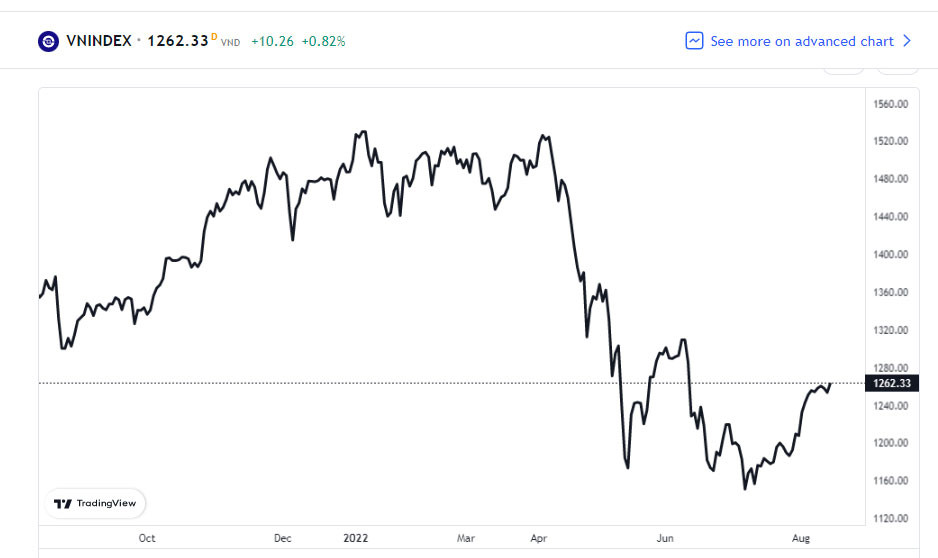938x558 pixels.
Task: Click the Apr label on time axis
Action: [x=539, y=538]
